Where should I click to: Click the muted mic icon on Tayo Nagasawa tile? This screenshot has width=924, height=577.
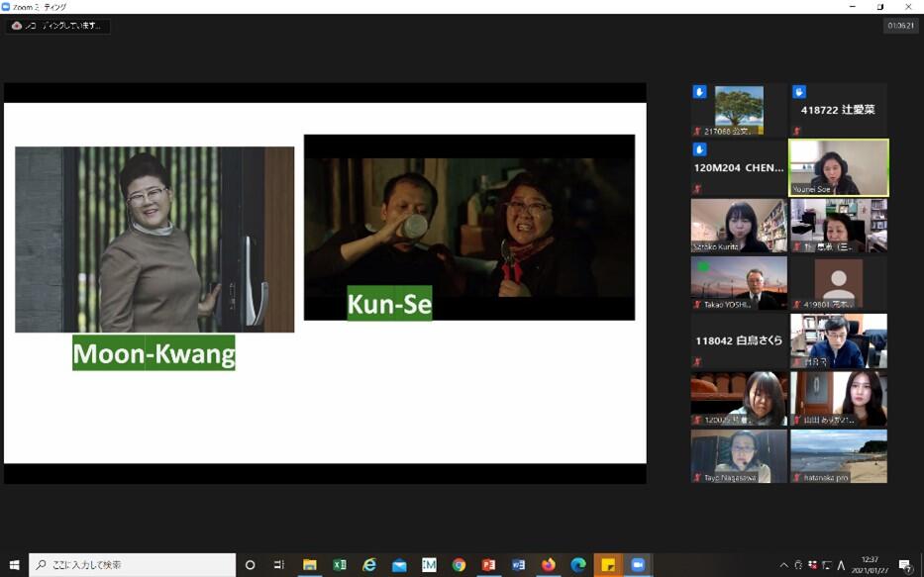point(698,477)
